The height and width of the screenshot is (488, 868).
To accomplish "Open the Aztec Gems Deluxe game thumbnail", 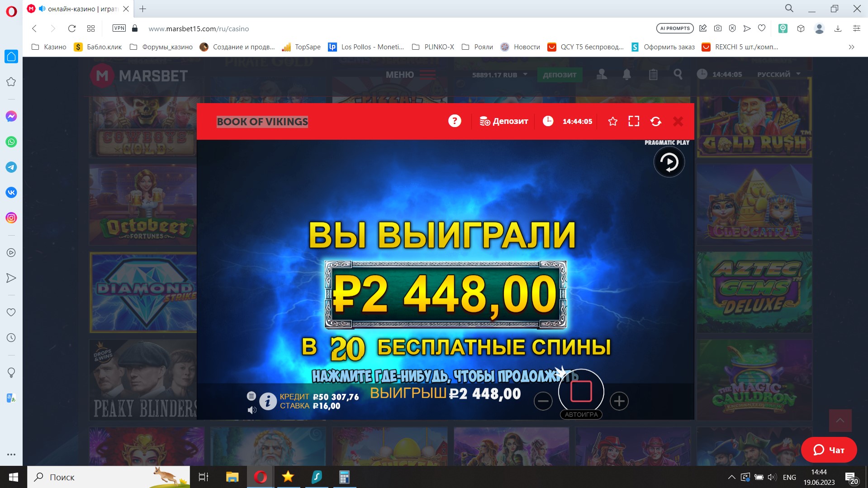I will [x=754, y=292].
